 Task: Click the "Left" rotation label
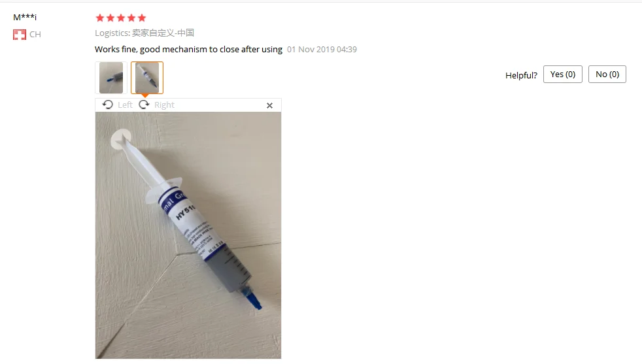(125, 105)
